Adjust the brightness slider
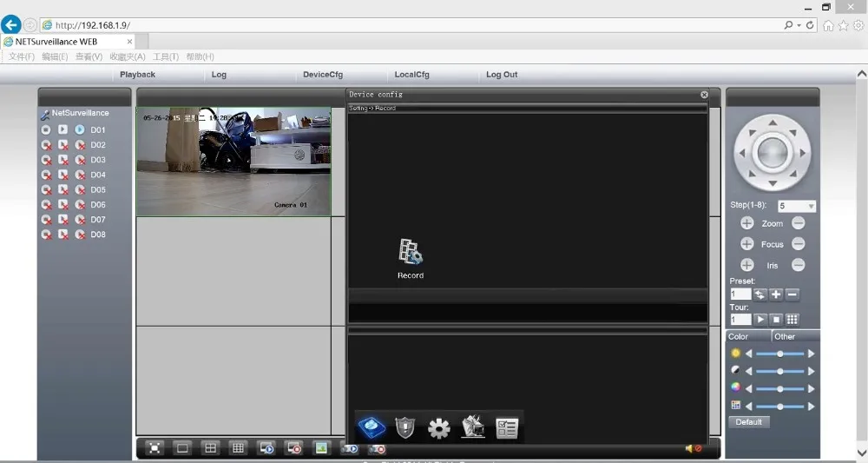Viewport: 868px width, 463px height. [780, 354]
